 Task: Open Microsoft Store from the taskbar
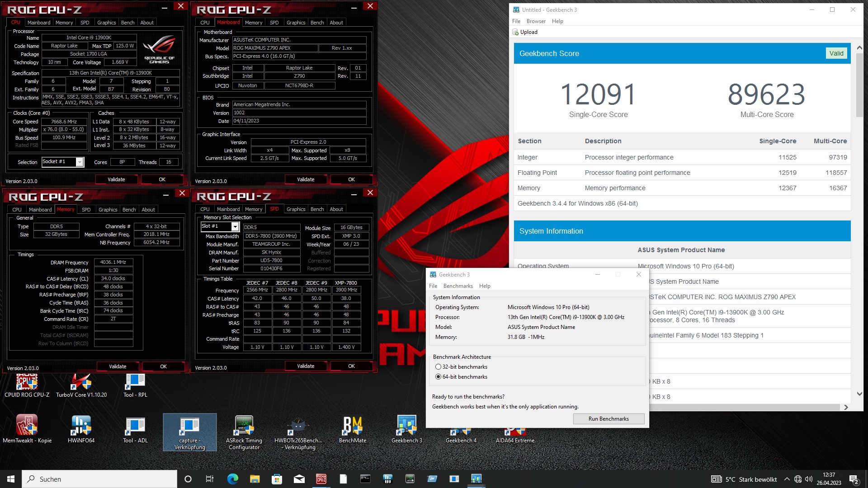coord(277,479)
